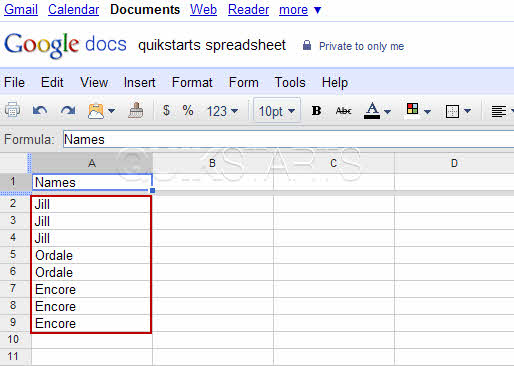Click the lock sharing icon

pyautogui.click(x=307, y=45)
